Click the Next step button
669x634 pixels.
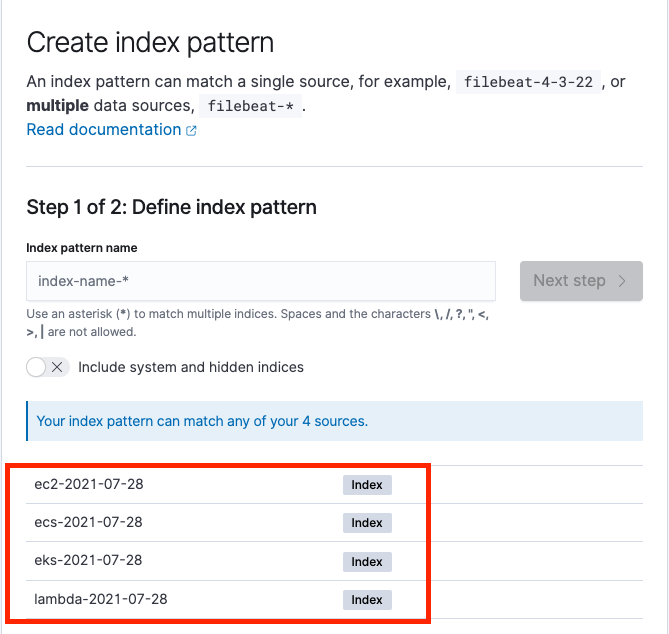581,281
